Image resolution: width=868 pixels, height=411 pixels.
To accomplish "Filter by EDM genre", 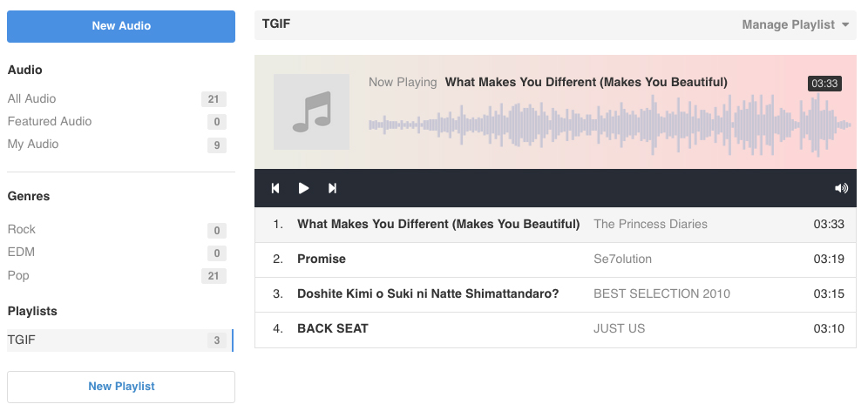I will click(x=117, y=253).
